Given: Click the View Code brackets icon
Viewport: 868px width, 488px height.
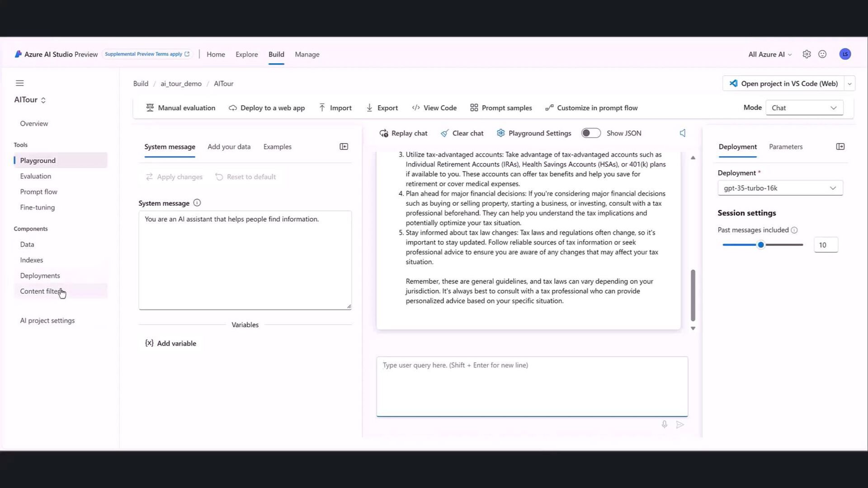Looking at the screenshot, I should [415, 108].
